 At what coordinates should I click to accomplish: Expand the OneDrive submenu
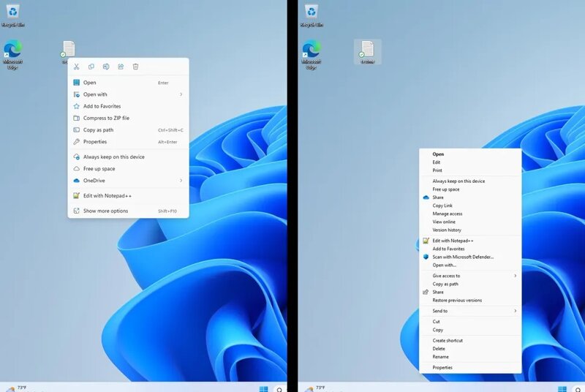(129, 181)
